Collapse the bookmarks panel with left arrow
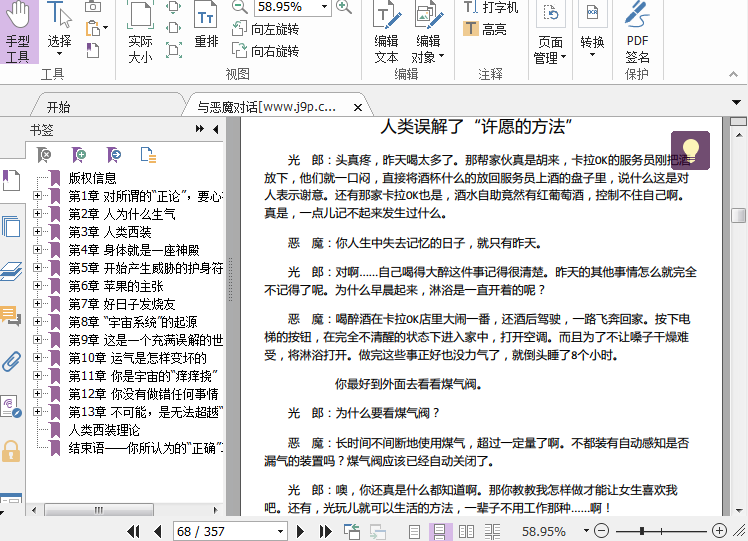The width and height of the screenshot is (748, 541). coord(216,129)
